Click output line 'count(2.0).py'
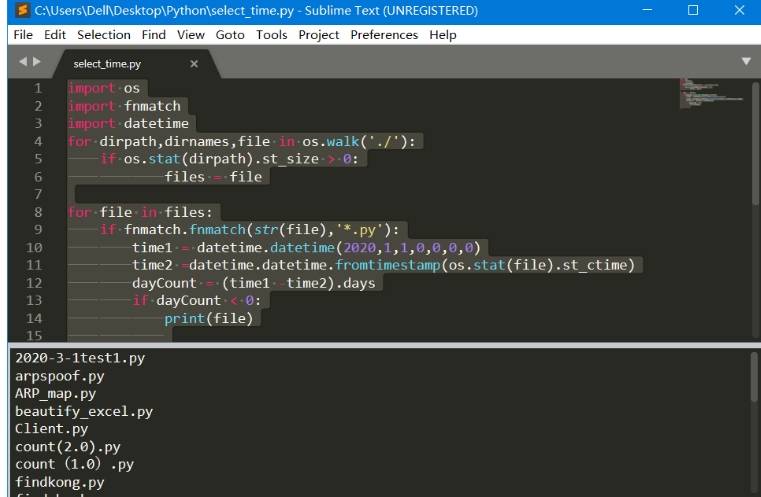 [68, 447]
